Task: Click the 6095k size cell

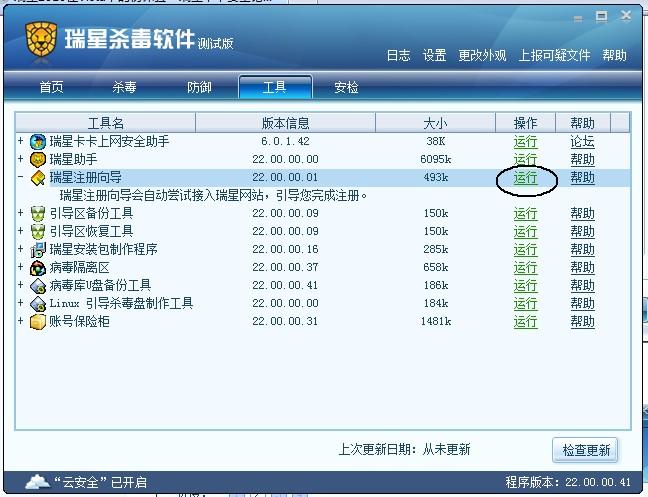Action: click(436, 159)
